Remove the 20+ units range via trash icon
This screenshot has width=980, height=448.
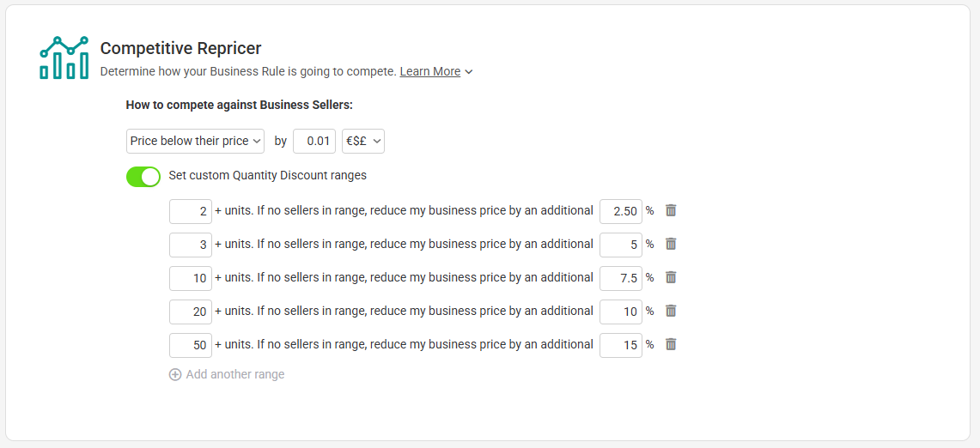(671, 311)
